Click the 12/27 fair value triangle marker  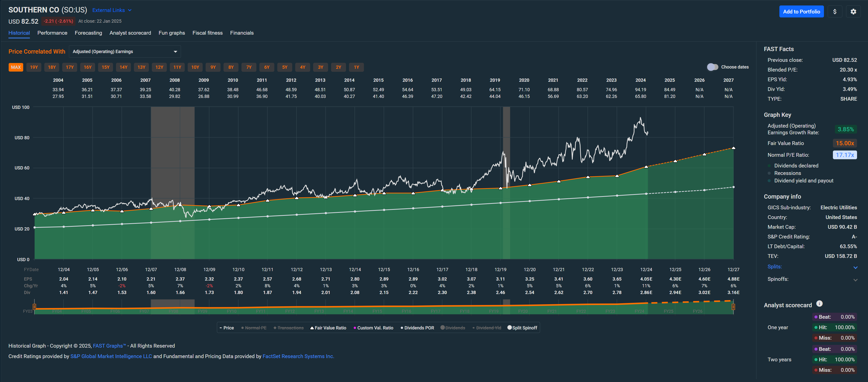734,148
